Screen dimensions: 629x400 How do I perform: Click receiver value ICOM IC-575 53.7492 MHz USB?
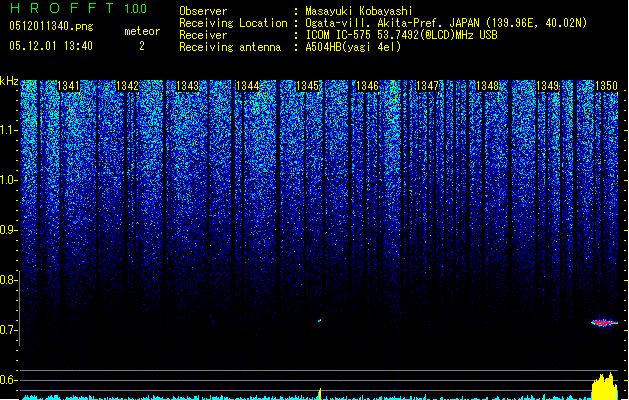tap(401, 35)
